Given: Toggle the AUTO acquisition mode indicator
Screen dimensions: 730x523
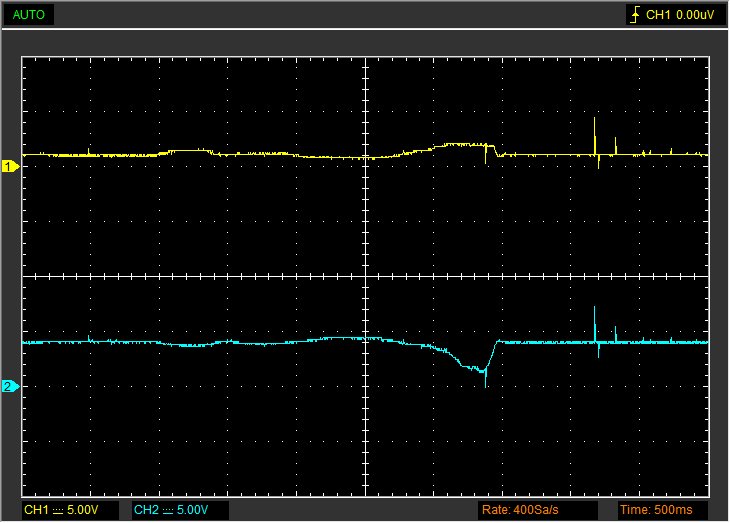Looking at the screenshot, I should coord(28,15).
